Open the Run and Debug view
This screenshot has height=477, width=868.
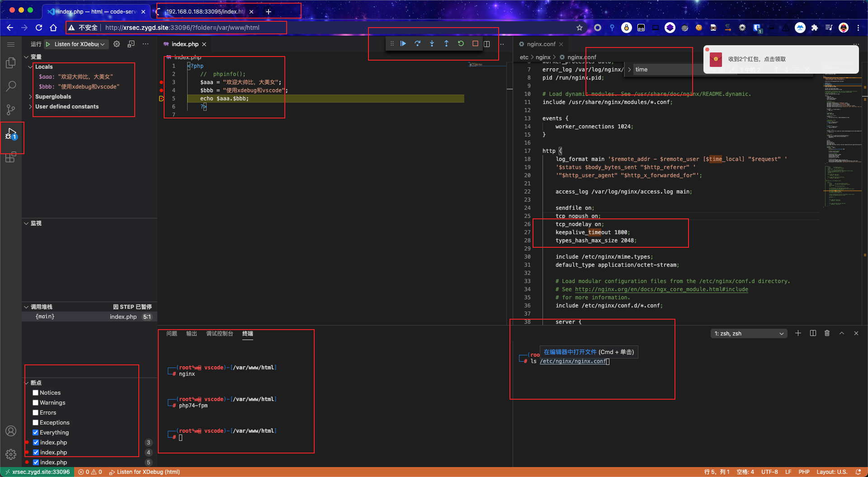tap(11, 134)
